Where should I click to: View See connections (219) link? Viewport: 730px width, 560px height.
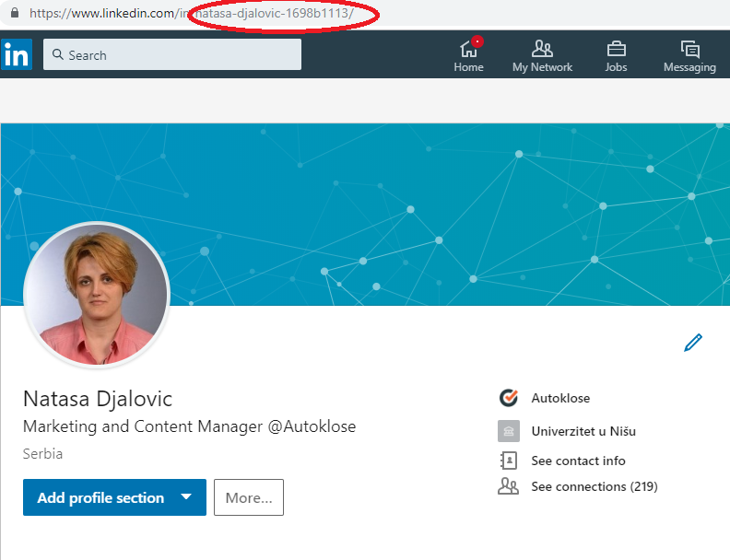594,486
